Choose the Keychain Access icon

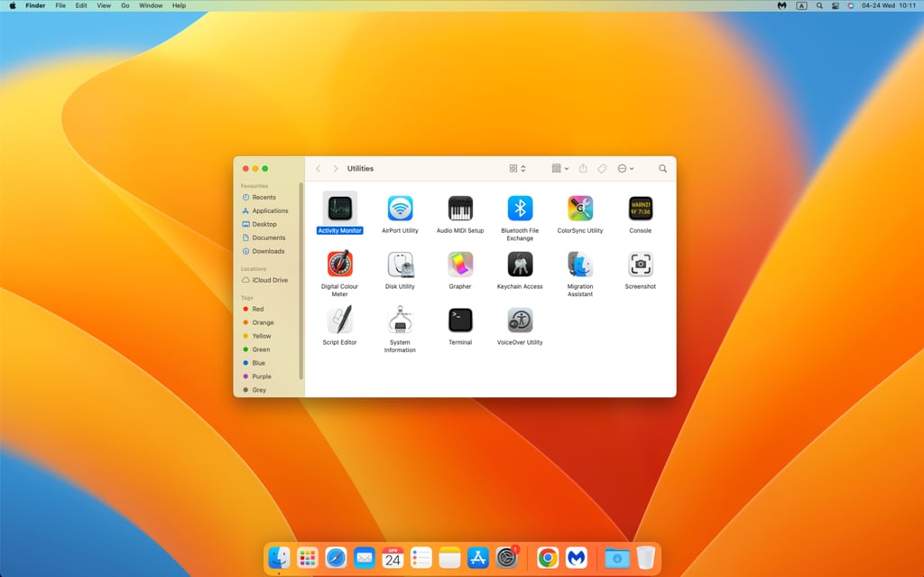520,264
